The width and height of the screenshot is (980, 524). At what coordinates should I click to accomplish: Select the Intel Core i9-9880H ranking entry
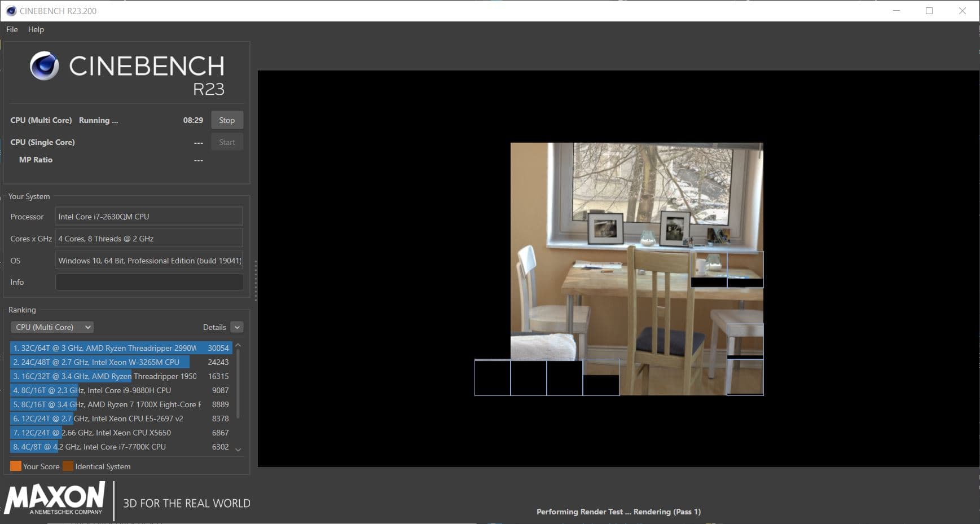pyautogui.click(x=121, y=390)
